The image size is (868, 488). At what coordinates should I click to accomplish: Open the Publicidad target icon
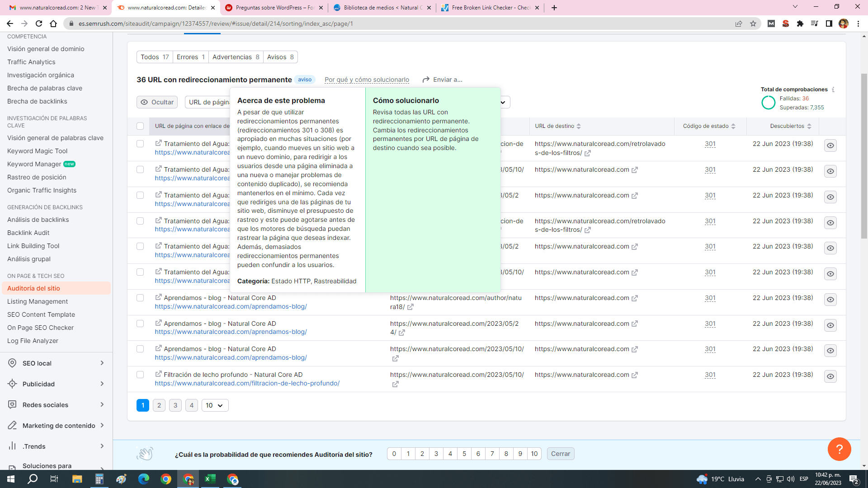tap(13, 384)
